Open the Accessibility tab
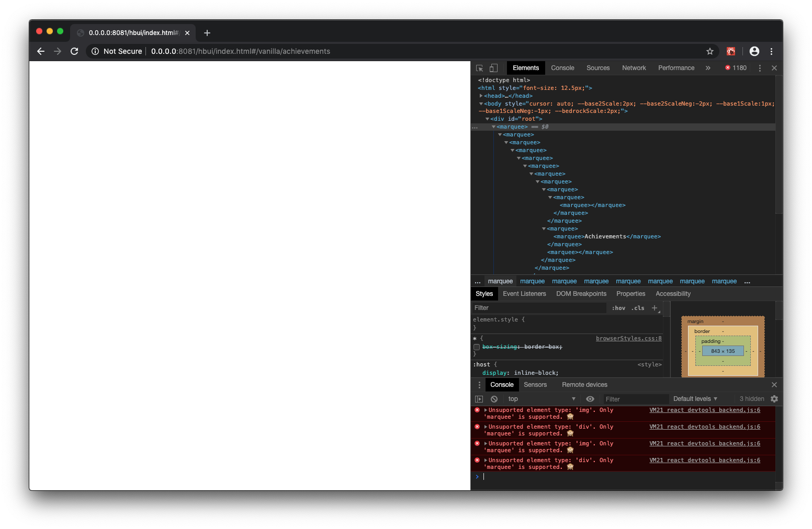Image resolution: width=812 pixels, height=529 pixels. [x=673, y=294]
